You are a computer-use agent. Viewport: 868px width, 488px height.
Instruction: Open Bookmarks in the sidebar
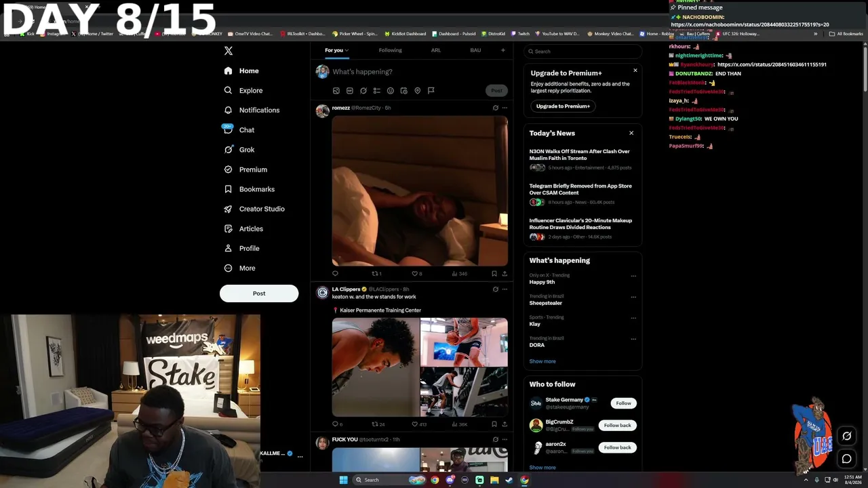click(x=249, y=189)
